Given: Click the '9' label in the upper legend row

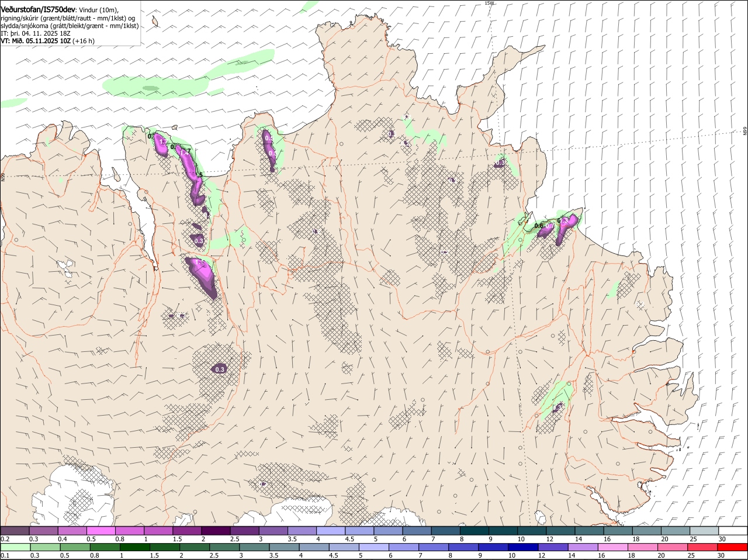Looking at the screenshot, I should (x=491, y=539).
